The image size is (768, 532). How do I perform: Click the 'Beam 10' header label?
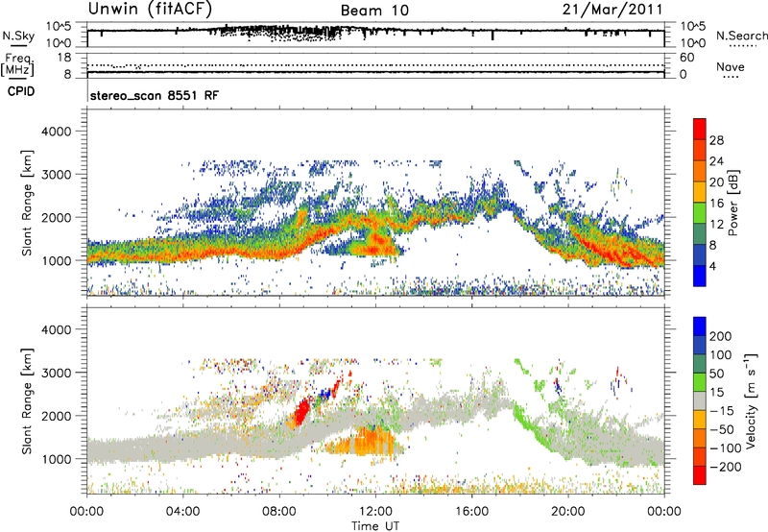pos(374,11)
